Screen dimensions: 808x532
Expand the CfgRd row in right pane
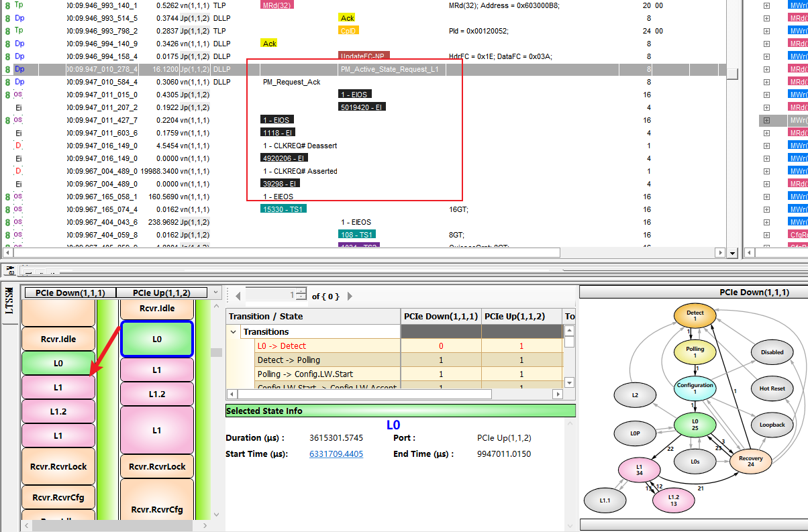766,235
